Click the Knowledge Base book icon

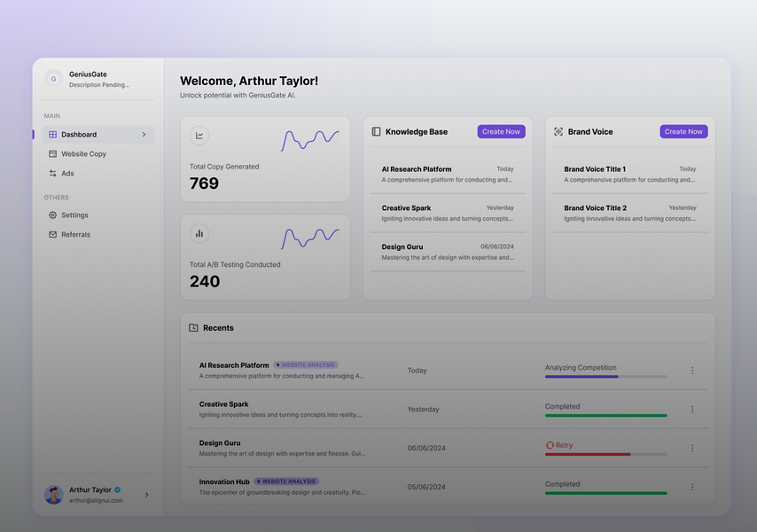click(376, 132)
